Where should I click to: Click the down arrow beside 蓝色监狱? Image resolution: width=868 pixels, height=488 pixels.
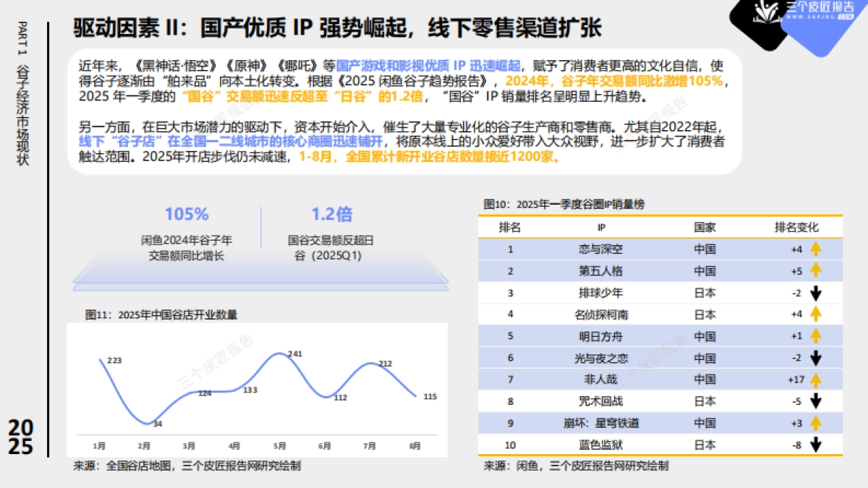point(816,443)
